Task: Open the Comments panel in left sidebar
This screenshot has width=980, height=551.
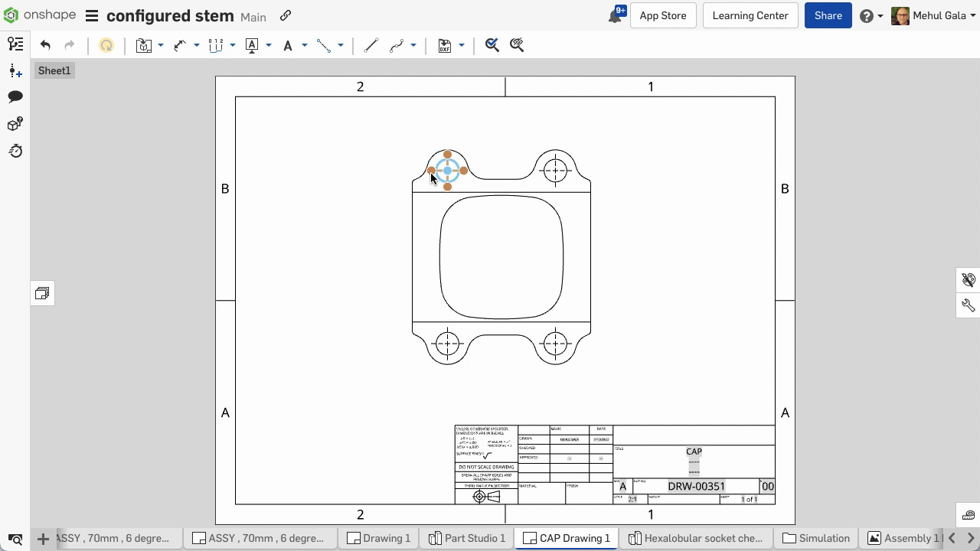Action: (15, 97)
